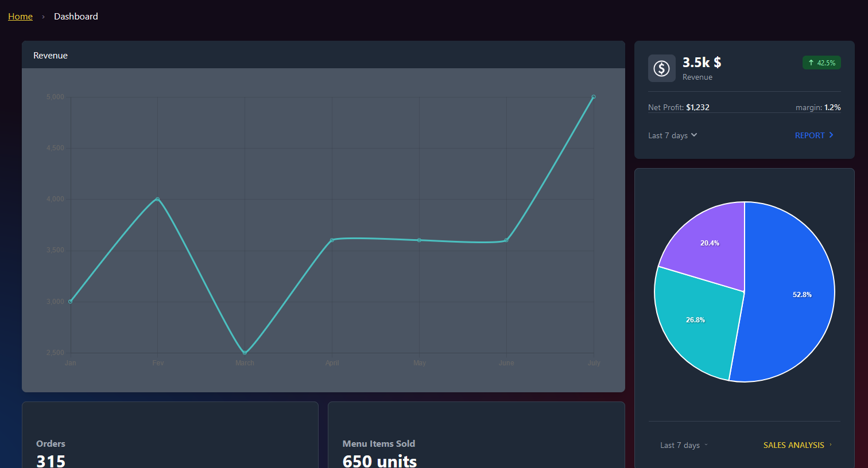Screen dimensions: 868x468
Task: Click the 42.5% growth badge
Action: 821,63
